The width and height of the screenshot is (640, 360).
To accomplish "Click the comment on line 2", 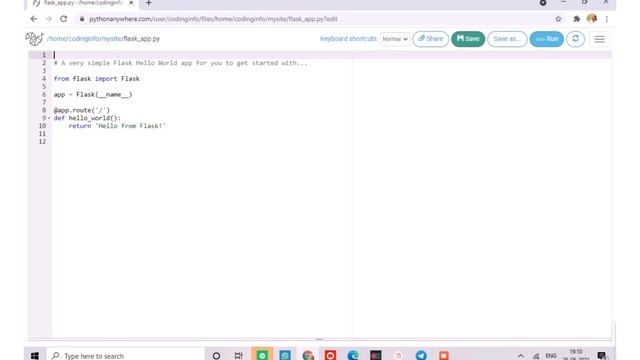I will tap(181, 63).
